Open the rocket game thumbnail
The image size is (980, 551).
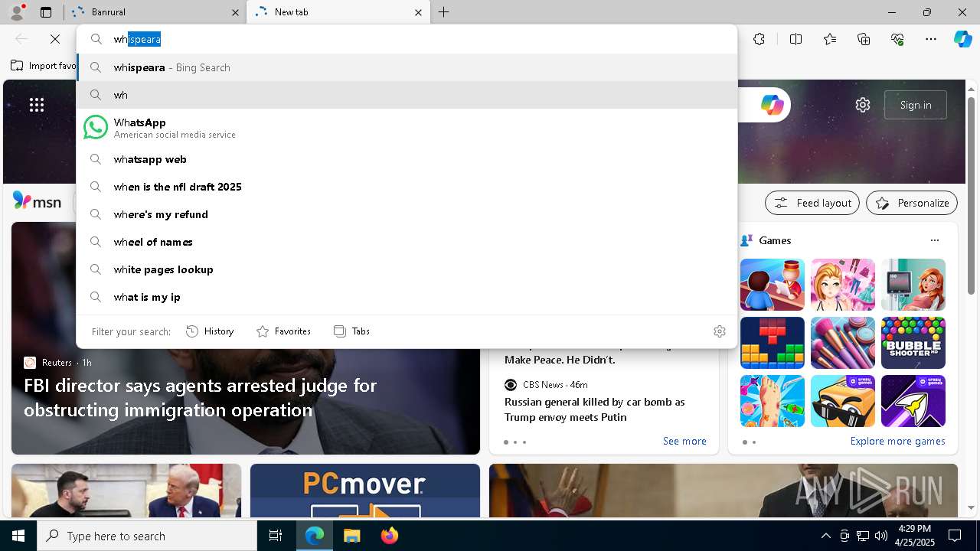click(913, 401)
